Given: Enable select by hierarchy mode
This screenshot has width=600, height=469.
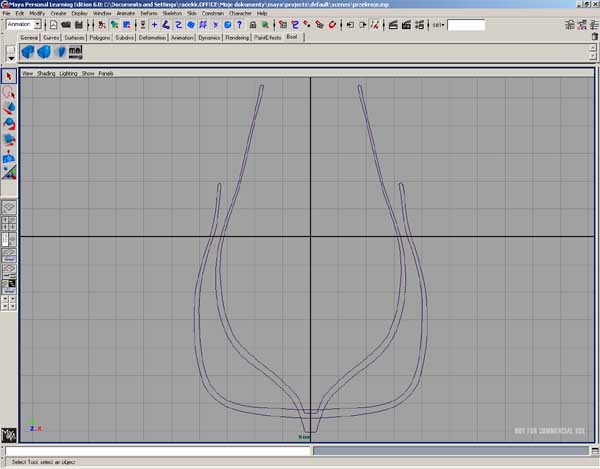Looking at the screenshot, I should (102, 25).
